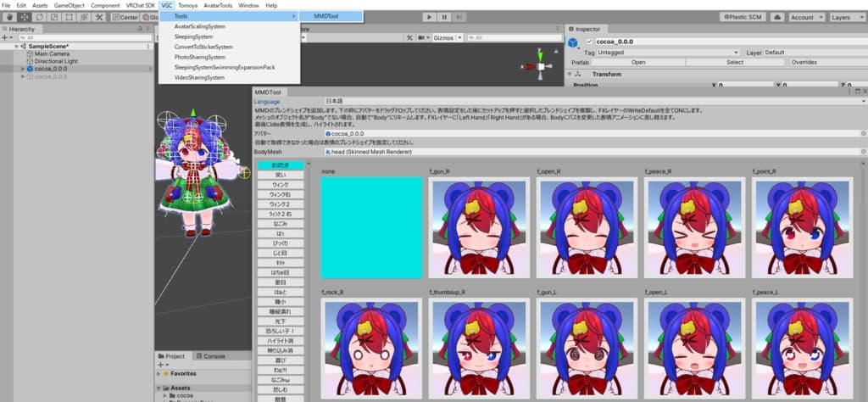This screenshot has height=402, width=868.
Task: Select the Rect Transform tool
Action: (69, 17)
